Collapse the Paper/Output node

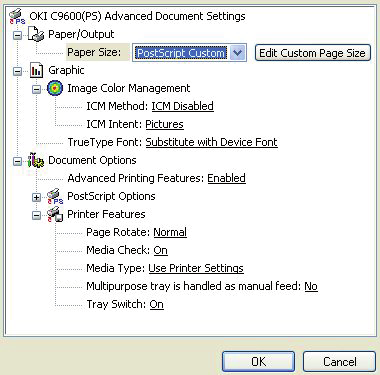(x=17, y=35)
